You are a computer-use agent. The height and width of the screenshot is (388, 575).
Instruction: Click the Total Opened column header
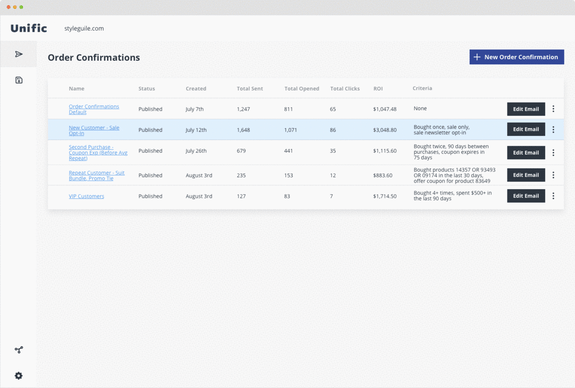tap(302, 88)
